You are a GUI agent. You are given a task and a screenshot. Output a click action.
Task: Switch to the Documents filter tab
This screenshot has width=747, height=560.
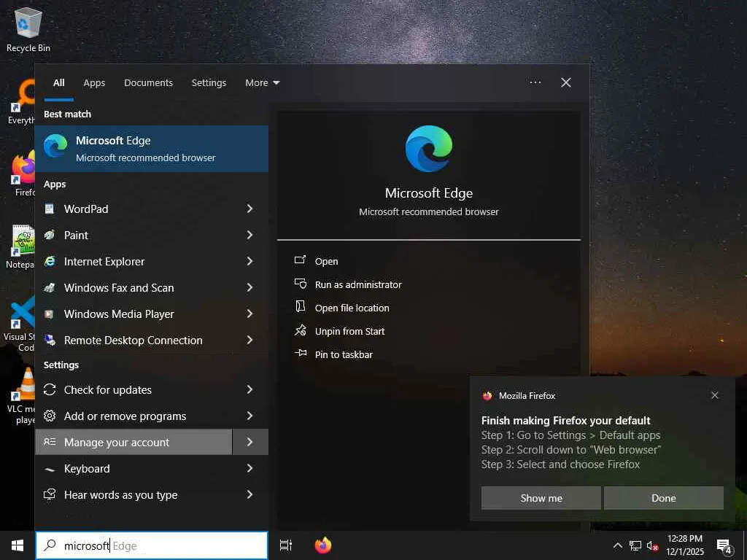(x=148, y=83)
